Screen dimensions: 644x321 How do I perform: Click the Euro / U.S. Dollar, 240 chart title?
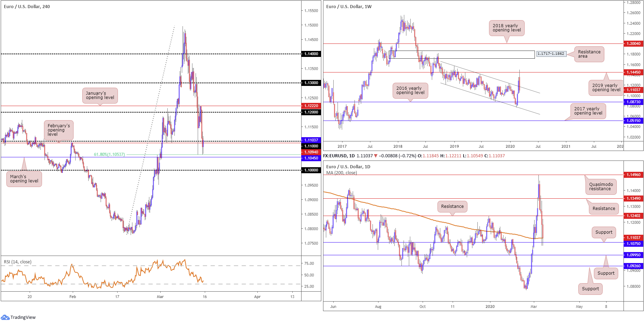point(27,6)
